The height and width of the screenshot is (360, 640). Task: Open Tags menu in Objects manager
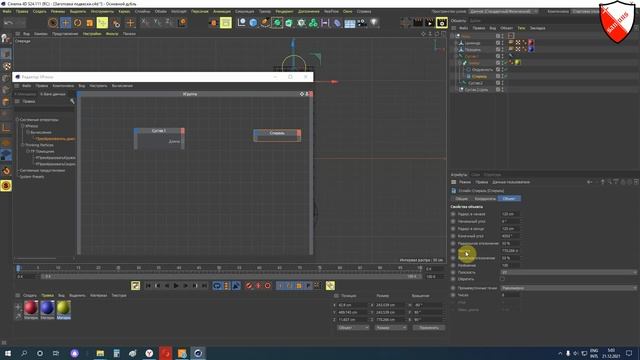[x=521, y=28]
